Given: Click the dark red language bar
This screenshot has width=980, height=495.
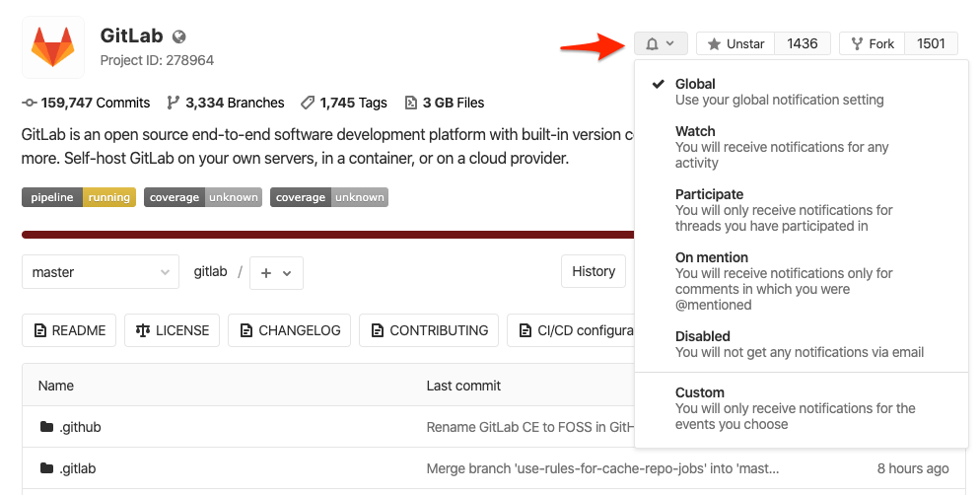Looking at the screenshot, I should 325,235.
